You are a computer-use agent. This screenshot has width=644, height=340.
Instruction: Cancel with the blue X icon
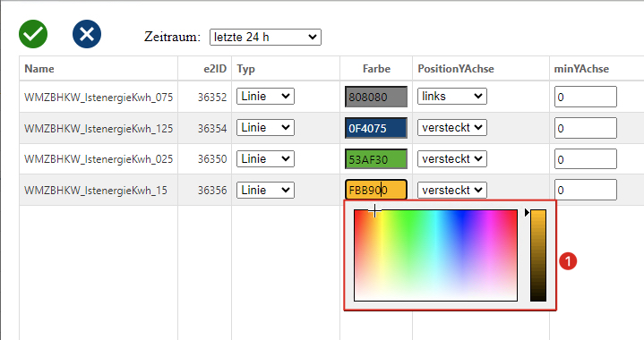(87, 34)
